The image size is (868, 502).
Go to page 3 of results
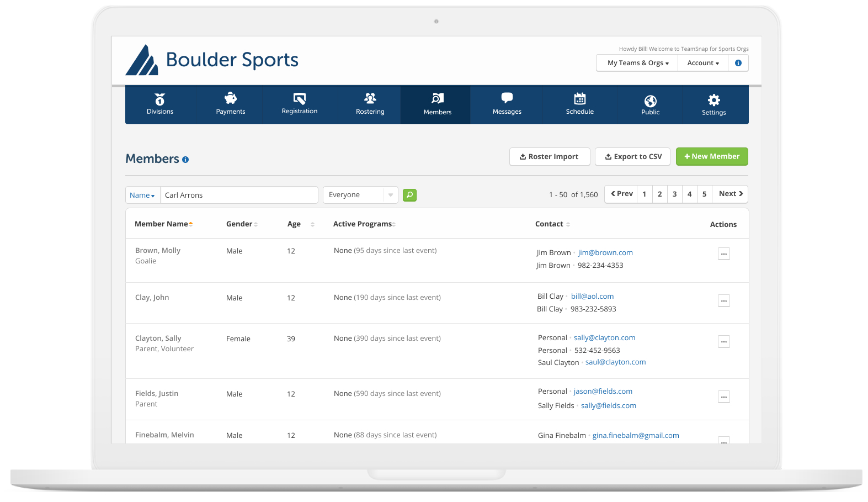point(674,194)
